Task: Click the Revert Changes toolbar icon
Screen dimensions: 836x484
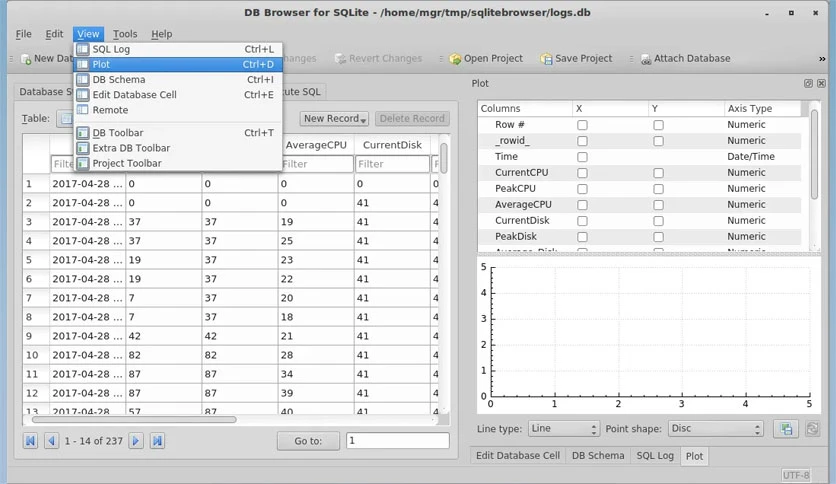Action: 340,59
